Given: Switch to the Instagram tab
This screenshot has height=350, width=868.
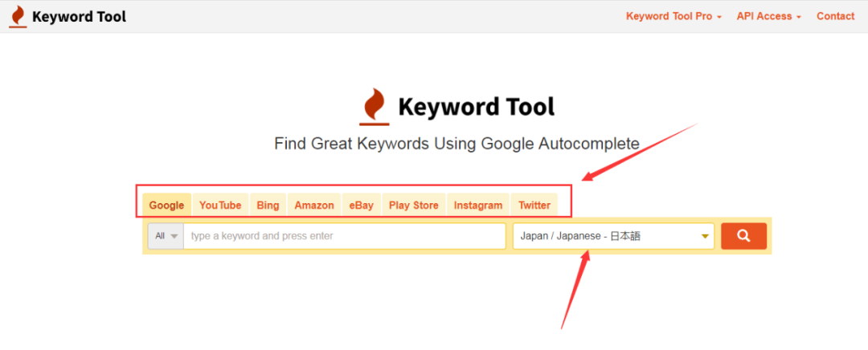Looking at the screenshot, I should [478, 206].
